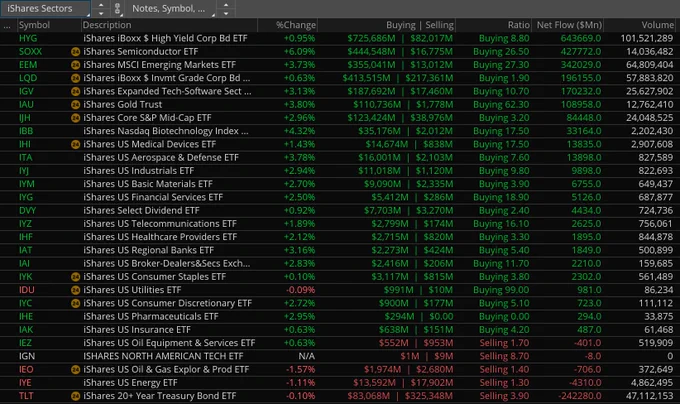Open the symbol link chain icon
Image resolution: width=680 pixels, height=404 pixels.
(x=117, y=8)
